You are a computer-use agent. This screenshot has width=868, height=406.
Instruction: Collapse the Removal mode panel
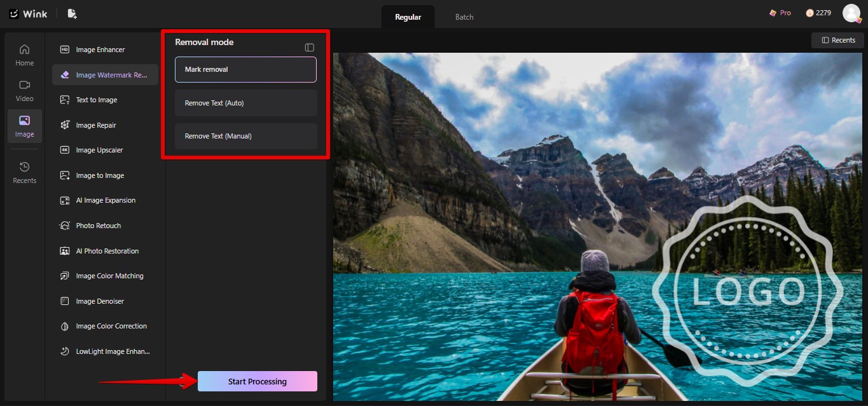coord(310,48)
